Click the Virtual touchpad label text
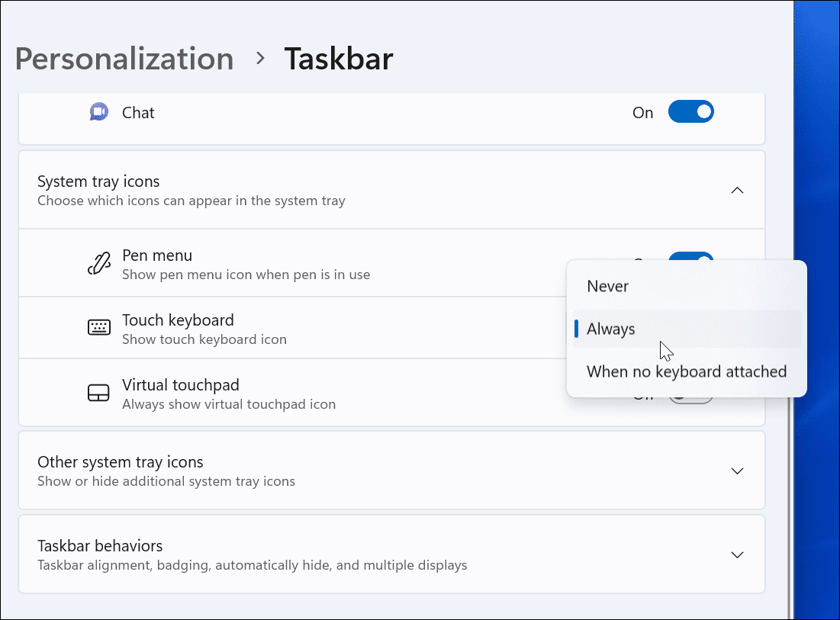Image resolution: width=840 pixels, height=620 pixels. point(180,385)
